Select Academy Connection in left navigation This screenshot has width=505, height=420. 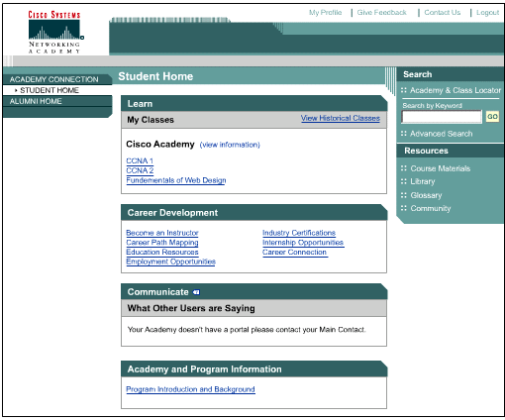click(53, 79)
